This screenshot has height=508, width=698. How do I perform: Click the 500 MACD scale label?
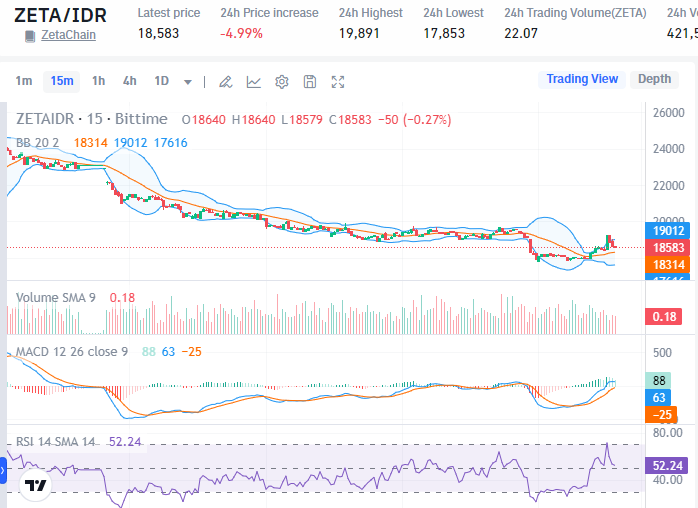662,353
